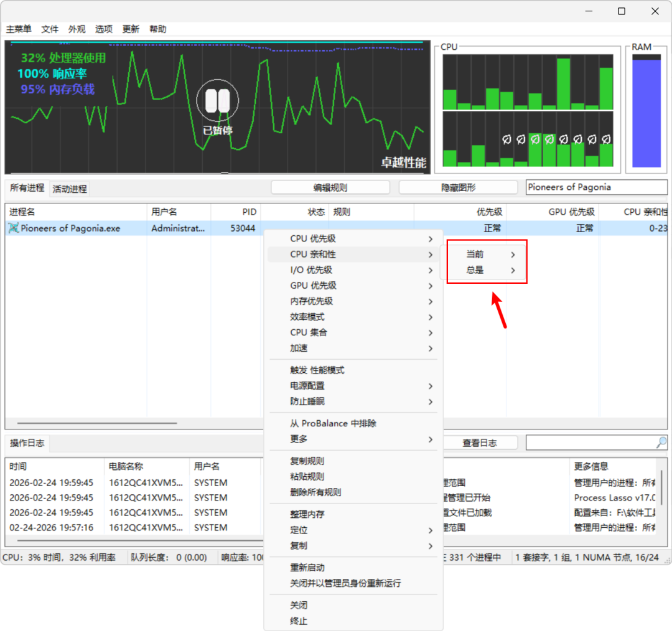The height and width of the screenshot is (633, 672).
Task: Click the search magnifier icon in the log filter
Action: pyautogui.click(x=661, y=443)
